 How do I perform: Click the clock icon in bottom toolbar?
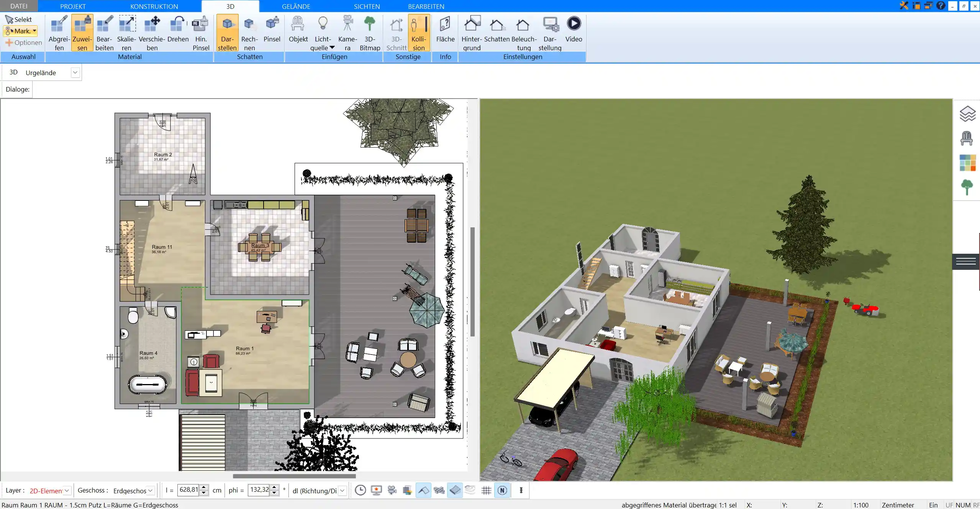click(360, 490)
